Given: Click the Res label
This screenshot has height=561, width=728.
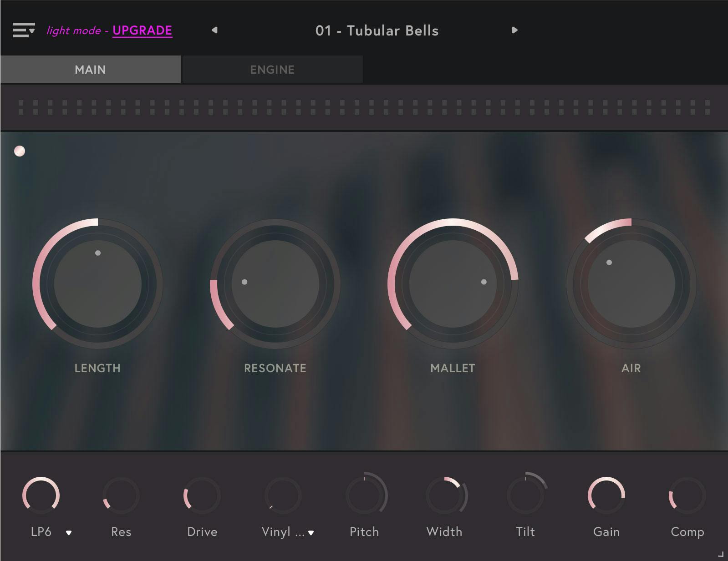Looking at the screenshot, I should 121,532.
